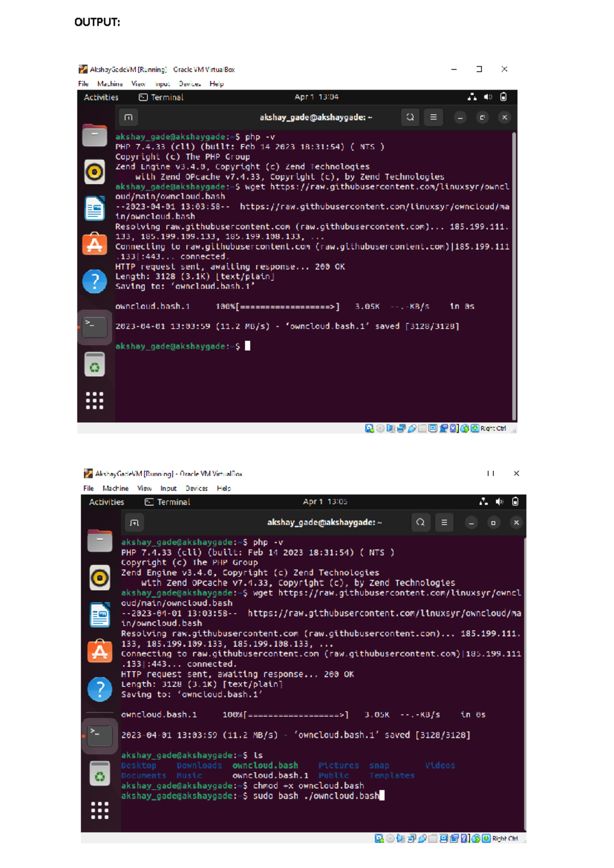
Task: Click after 'sudo bash ./owncloud.bash' at the terminal cursor
Action: [x=382, y=796]
